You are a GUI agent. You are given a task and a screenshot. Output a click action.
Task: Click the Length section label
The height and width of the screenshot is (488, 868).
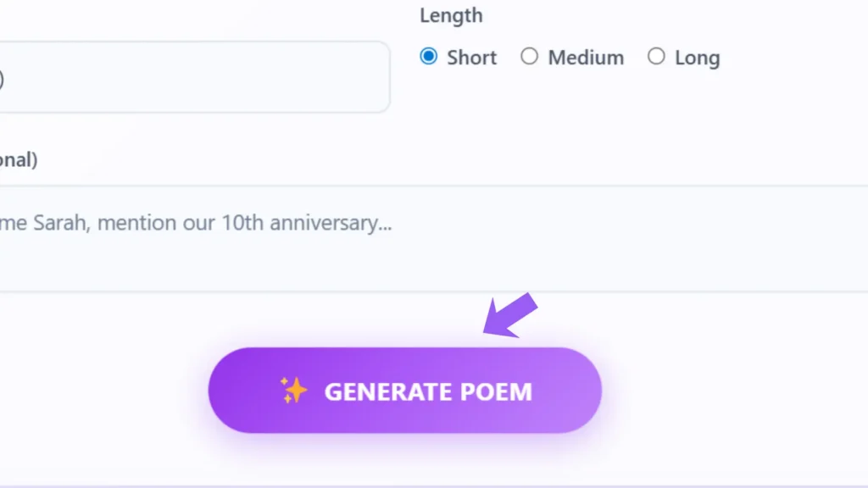click(x=450, y=15)
